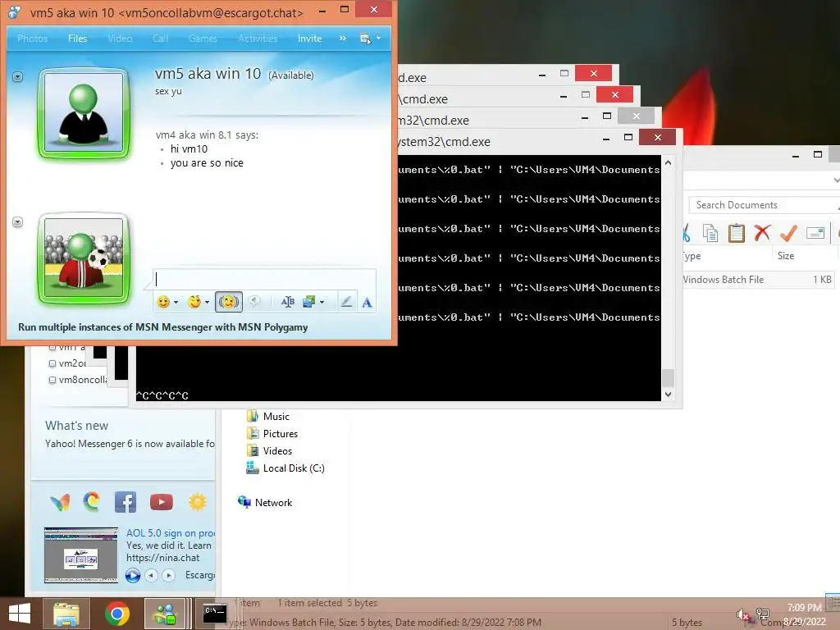Viewport: 840px width, 630px height.
Task: Change font with the blue A icon
Action: click(367, 302)
